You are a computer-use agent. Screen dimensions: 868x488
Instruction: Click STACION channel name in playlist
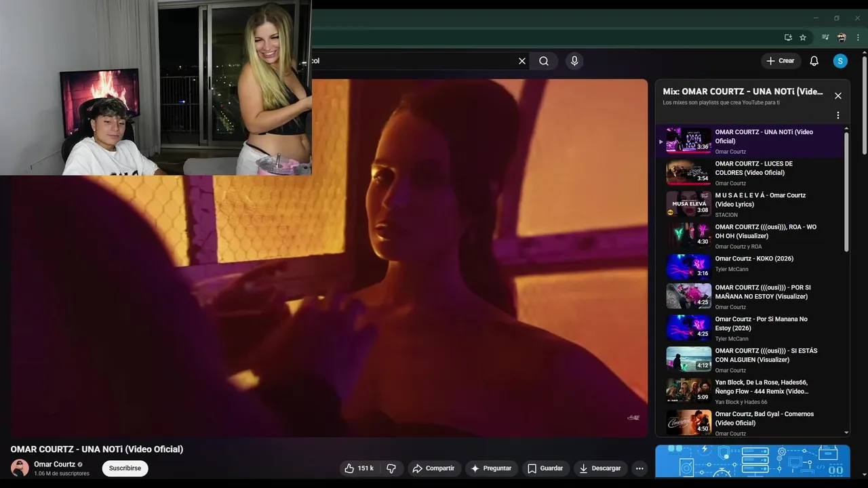click(726, 215)
